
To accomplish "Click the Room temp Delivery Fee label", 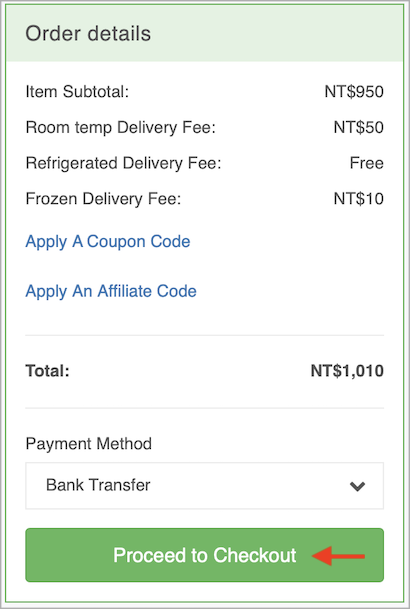I will (x=121, y=128).
